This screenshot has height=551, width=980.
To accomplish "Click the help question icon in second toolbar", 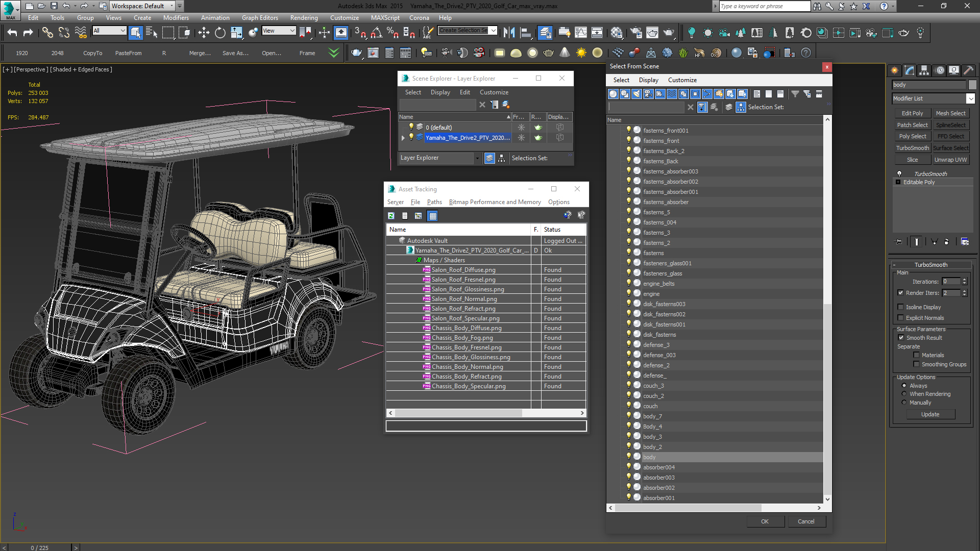I will [806, 53].
